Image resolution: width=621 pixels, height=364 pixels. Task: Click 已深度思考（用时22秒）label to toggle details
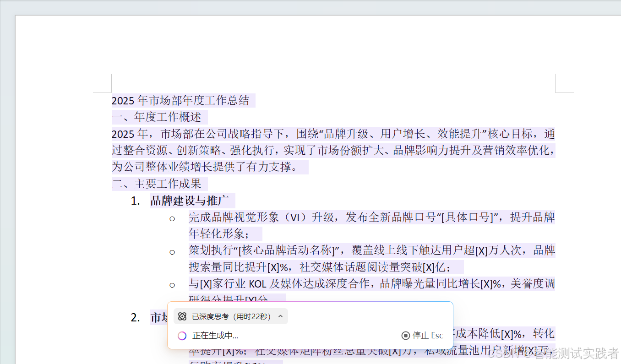pyautogui.click(x=229, y=316)
